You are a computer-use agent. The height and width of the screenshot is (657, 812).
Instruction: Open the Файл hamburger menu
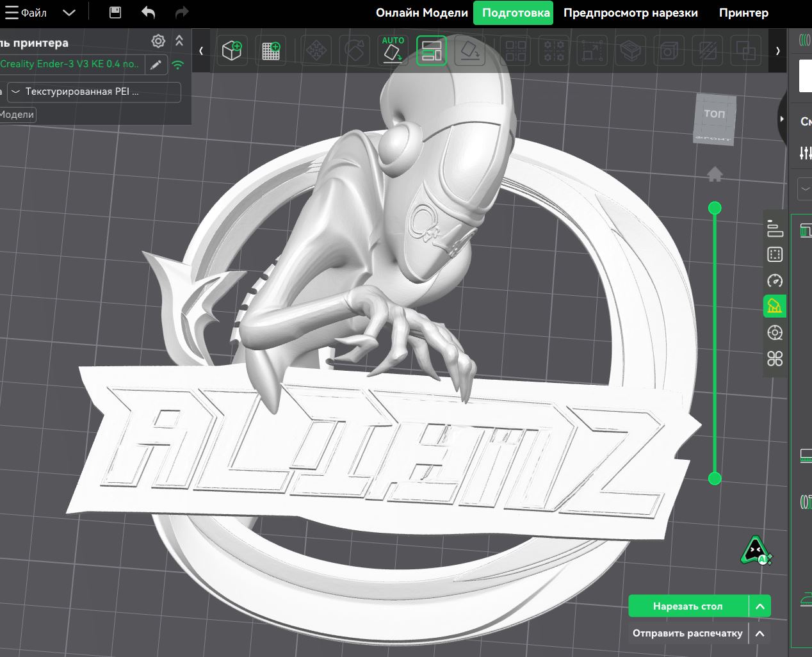coord(12,12)
